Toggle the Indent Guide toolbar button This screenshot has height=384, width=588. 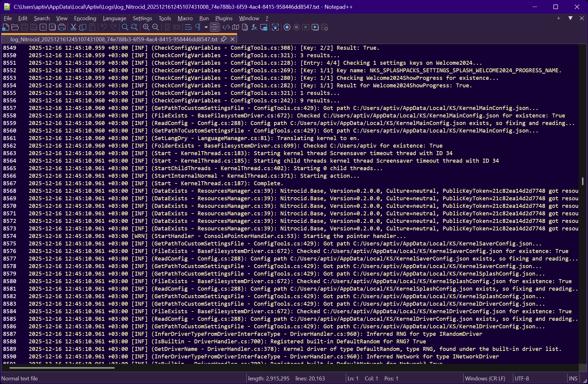(214, 27)
